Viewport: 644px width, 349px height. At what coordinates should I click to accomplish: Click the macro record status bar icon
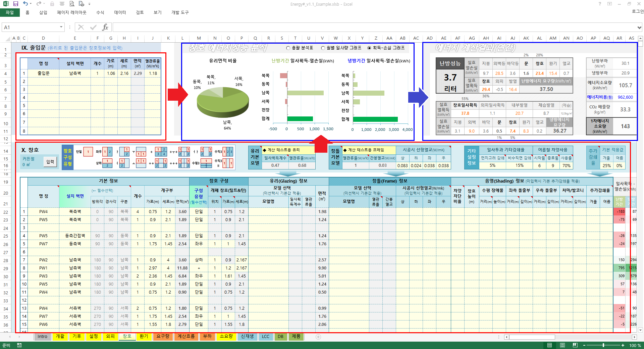click(19, 345)
